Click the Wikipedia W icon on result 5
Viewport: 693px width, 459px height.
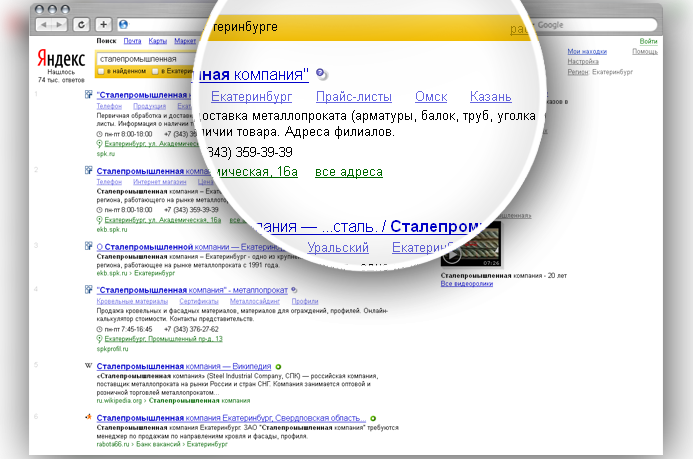coord(88,366)
